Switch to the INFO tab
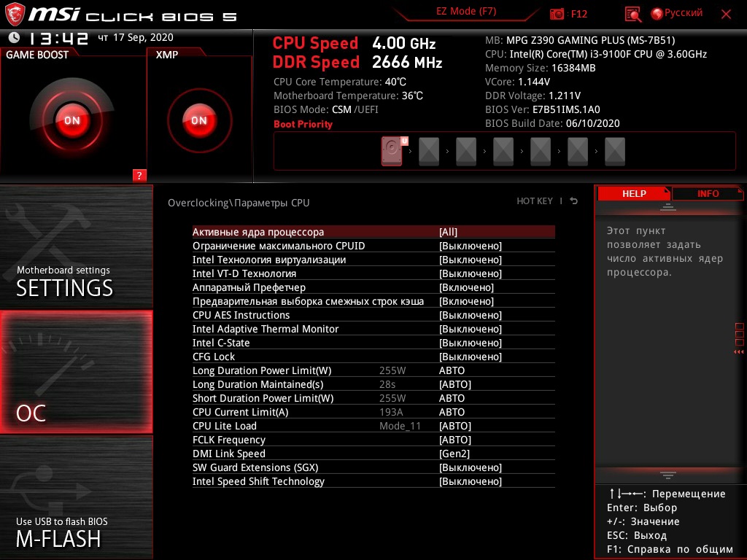Viewport: 747px width, 560px height. (708, 194)
